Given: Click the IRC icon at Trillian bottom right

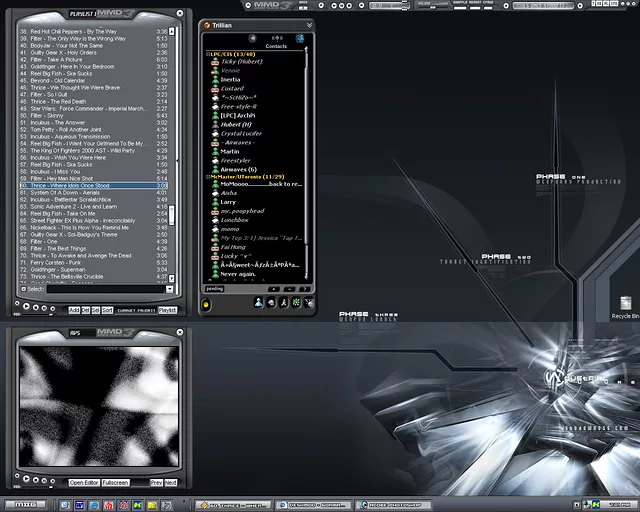Looking at the screenshot, I should tap(309, 303).
